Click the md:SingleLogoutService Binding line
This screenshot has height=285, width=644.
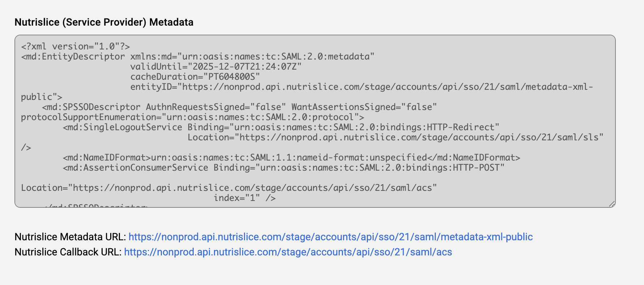281,127
